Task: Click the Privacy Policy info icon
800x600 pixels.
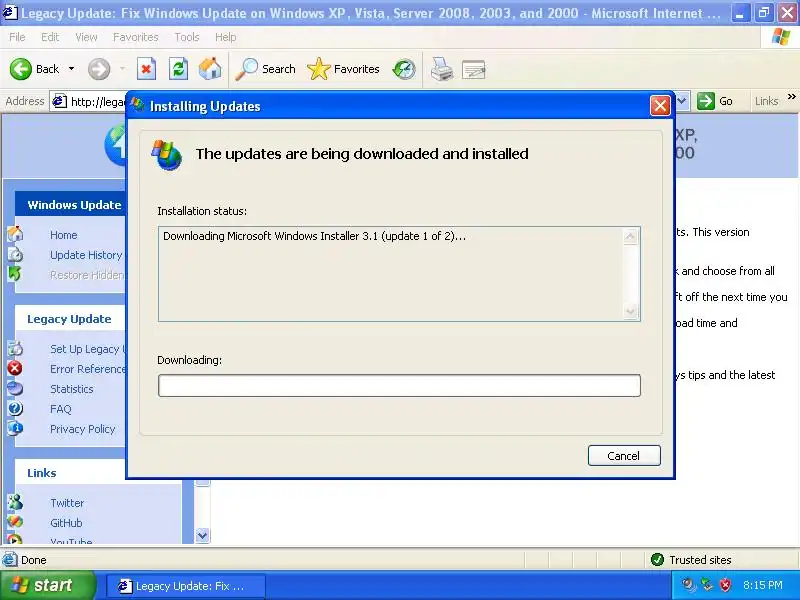Action: coord(15,428)
